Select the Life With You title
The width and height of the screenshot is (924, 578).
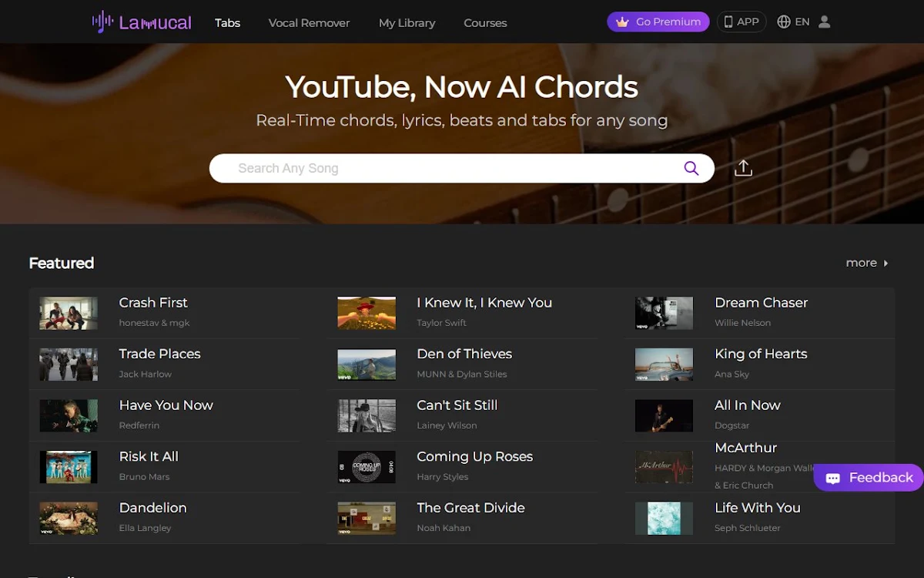[758, 508]
